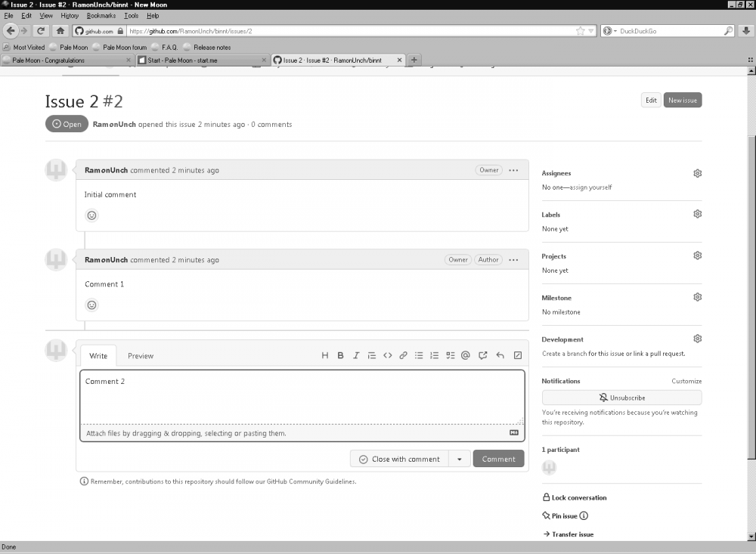Toggle fullscreen editor icon at toolbar end
The height and width of the screenshot is (554, 756).
(x=517, y=355)
